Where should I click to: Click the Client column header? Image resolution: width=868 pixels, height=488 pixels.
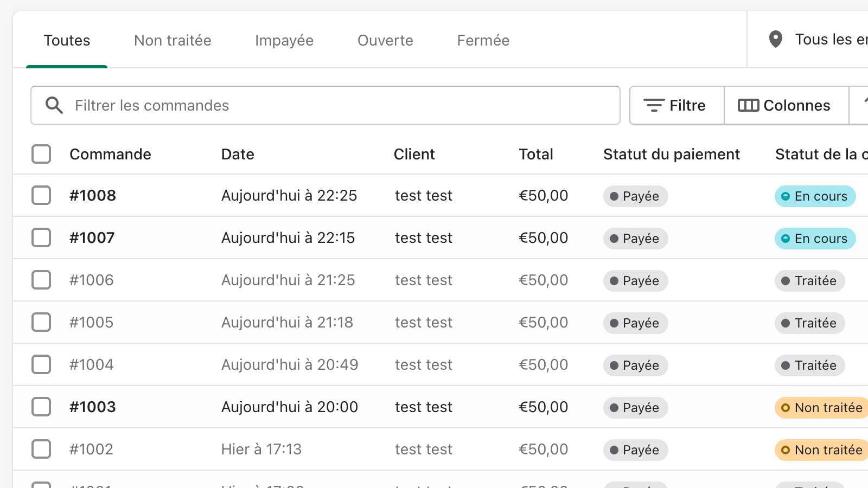(414, 154)
